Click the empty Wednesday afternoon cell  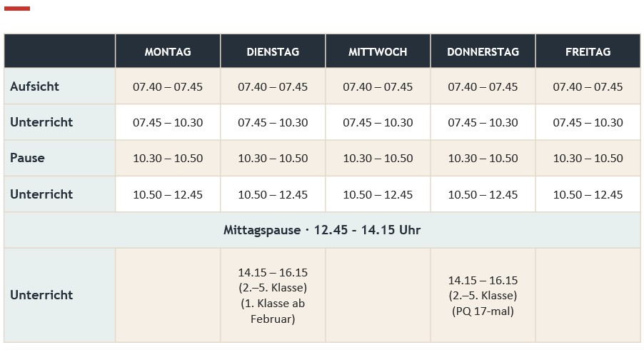click(378, 296)
